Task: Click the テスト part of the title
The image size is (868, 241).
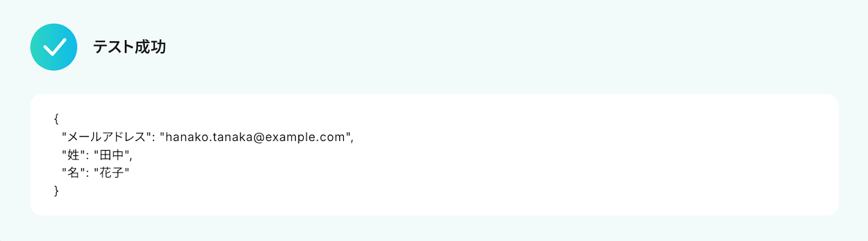Action: 113,47
